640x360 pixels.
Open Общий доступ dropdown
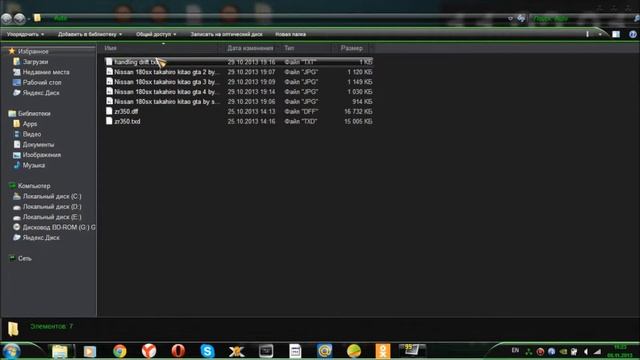point(156,34)
